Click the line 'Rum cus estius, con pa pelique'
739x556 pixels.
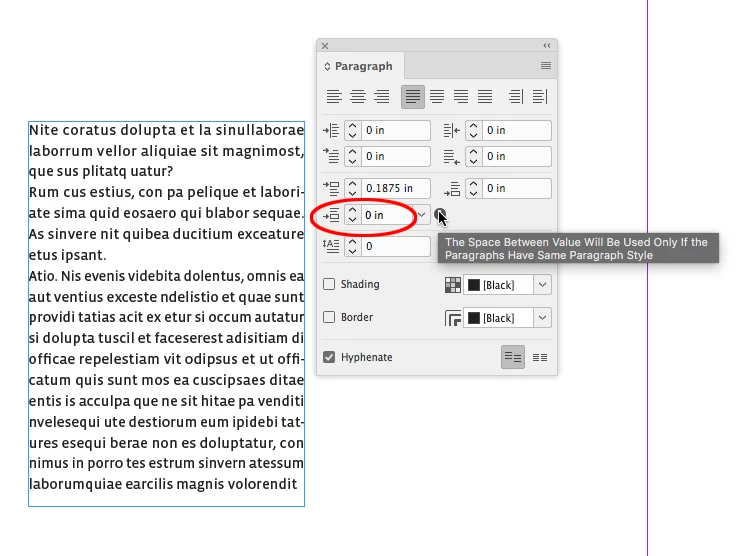(x=166, y=192)
